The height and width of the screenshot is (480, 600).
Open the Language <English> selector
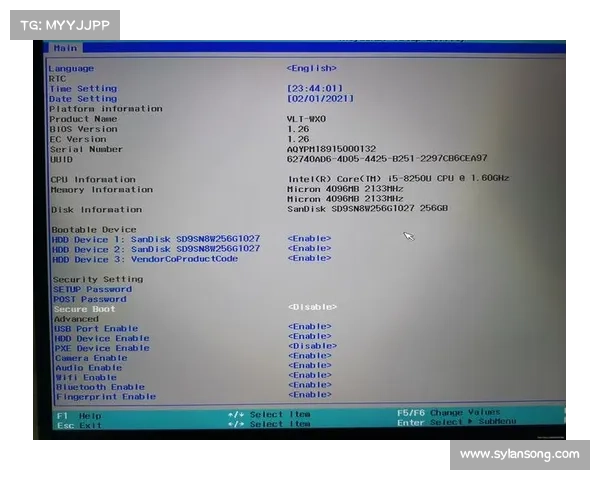pyautogui.click(x=311, y=68)
